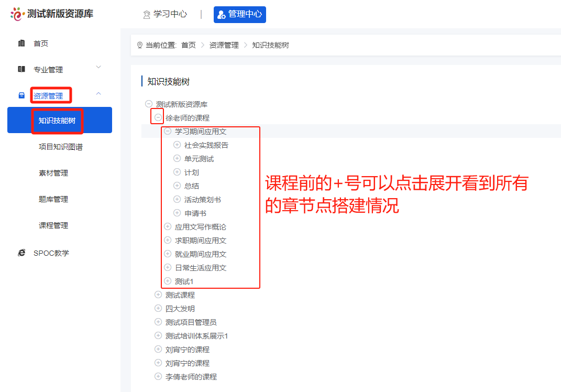Select 项目知识图谱 in the sidebar

60,147
